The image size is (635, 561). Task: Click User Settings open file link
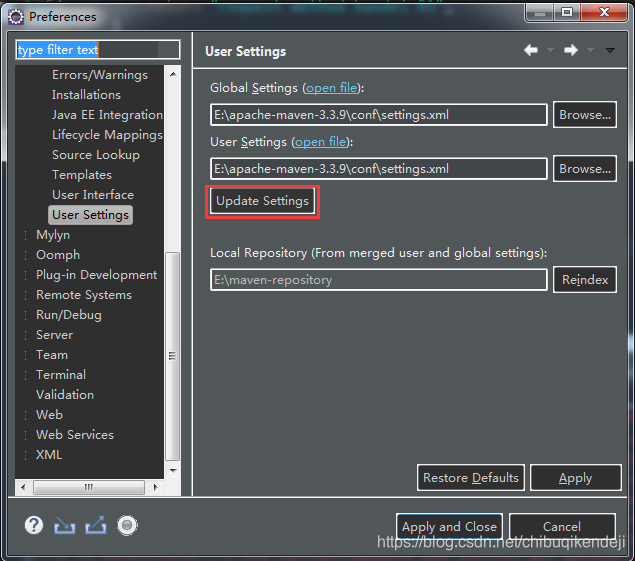[x=321, y=142]
